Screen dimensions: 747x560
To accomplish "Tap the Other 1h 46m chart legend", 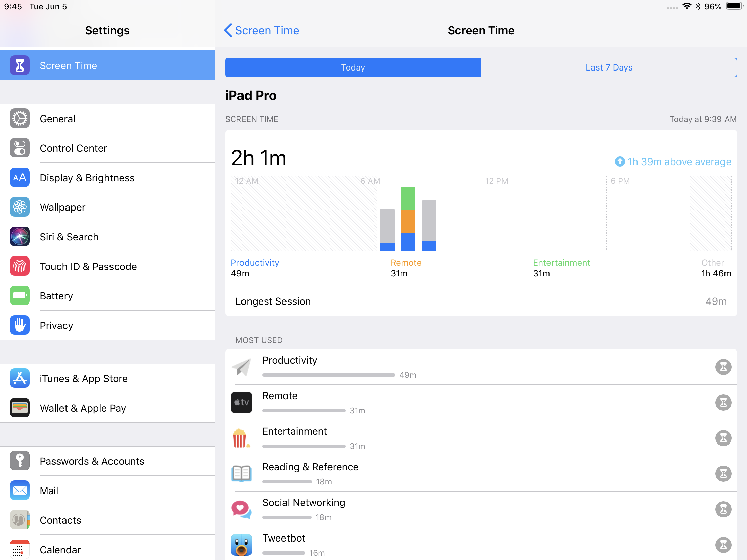I will tap(716, 268).
